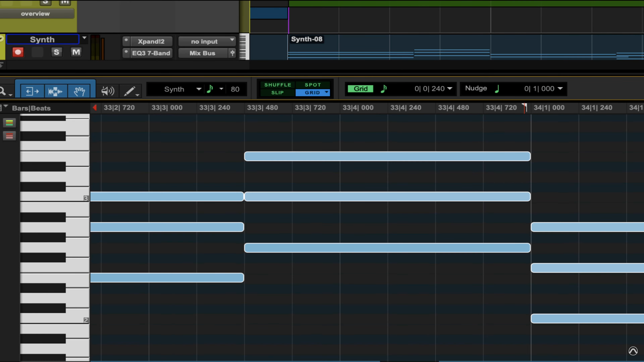This screenshot has width=644, height=362.
Task: Enable Shuffle edit mode
Action: 278,85
